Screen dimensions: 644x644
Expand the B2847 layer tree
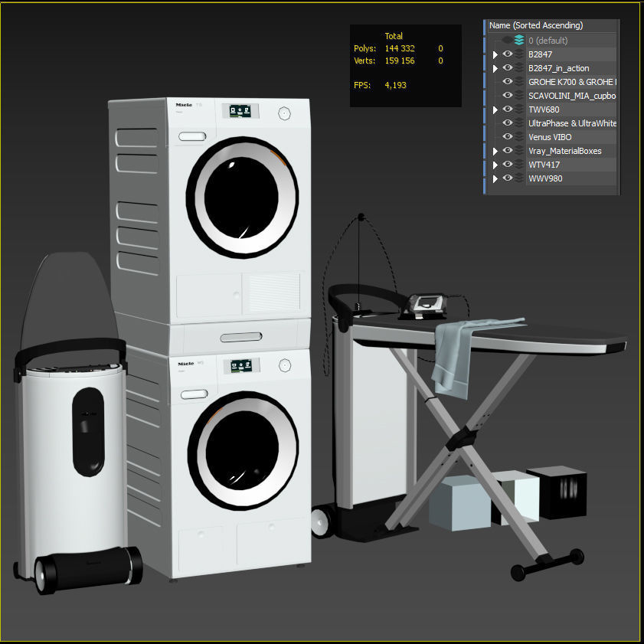(x=495, y=54)
